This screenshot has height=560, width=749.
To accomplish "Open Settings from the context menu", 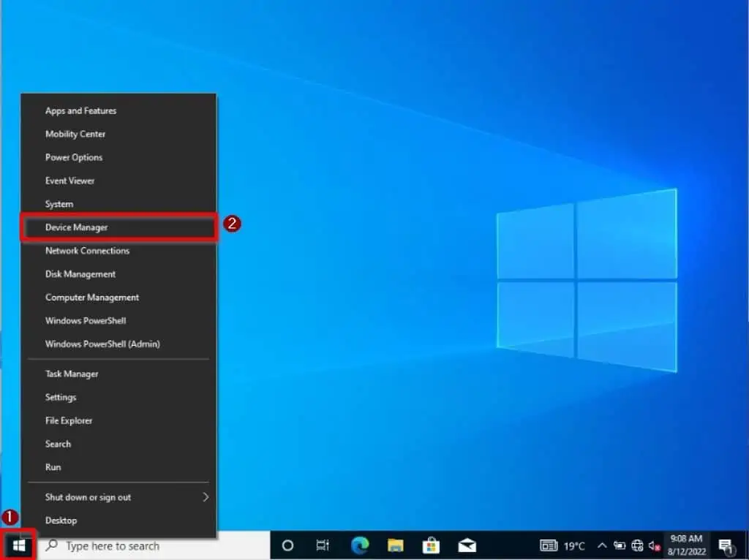I will pos(118,398).
